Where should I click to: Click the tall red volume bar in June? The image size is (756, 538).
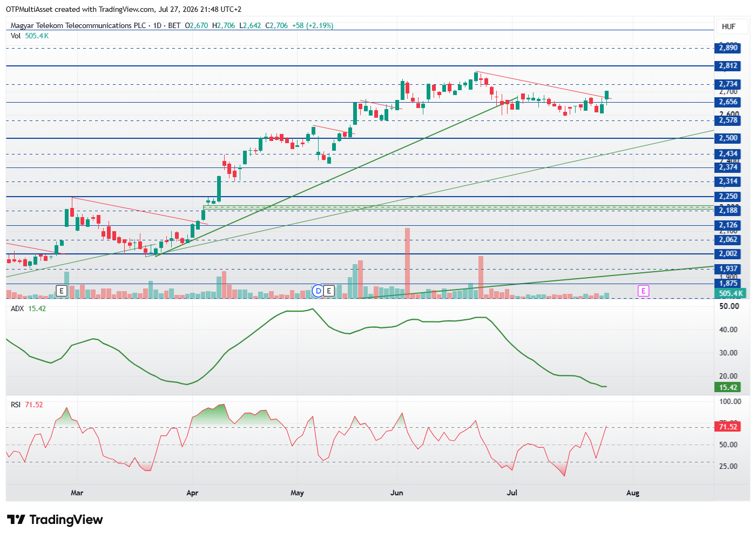pyautogui.click(x=407, y=263)
